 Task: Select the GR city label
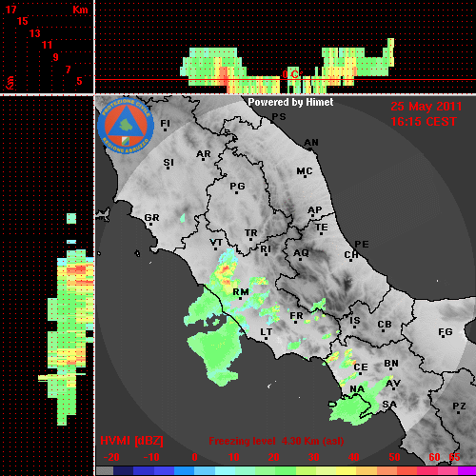(151, 218)
